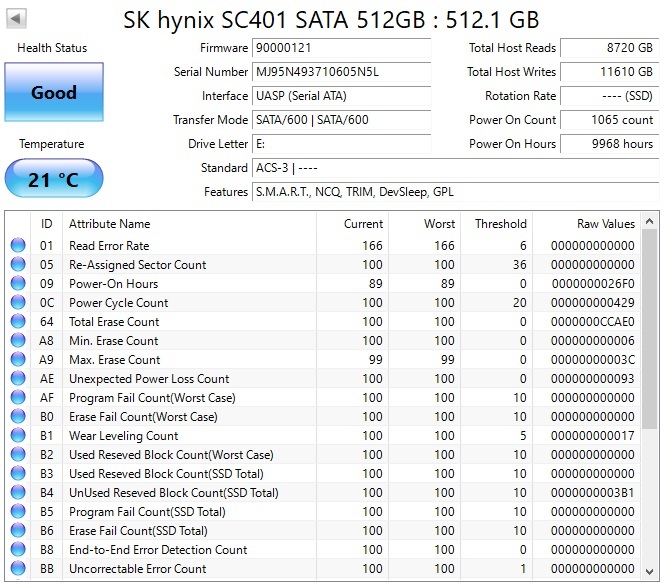
Task: Click the status circle for Max. Erase Count
Action: click(x=18, y=359)
